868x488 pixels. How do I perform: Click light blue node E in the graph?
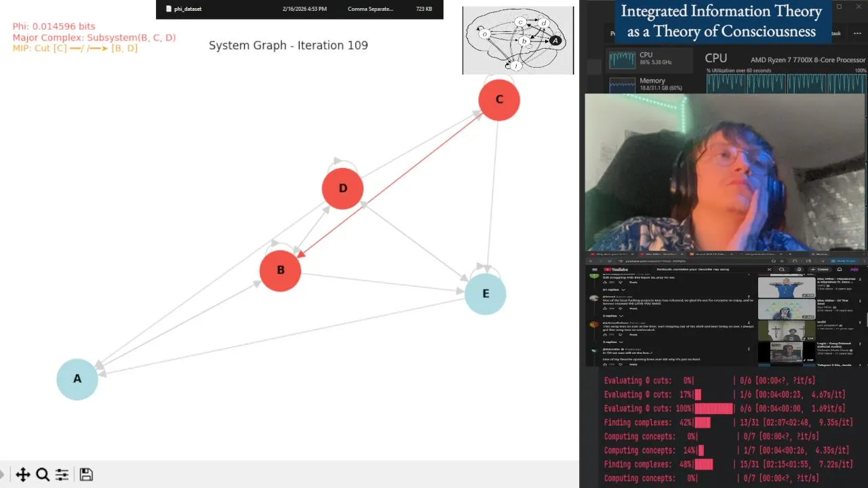point(486,294)
